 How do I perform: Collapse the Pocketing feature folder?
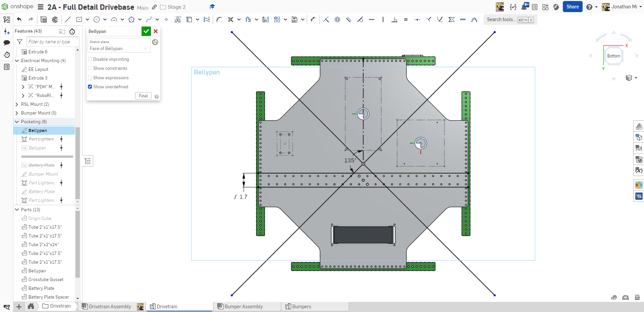point(17,122)
